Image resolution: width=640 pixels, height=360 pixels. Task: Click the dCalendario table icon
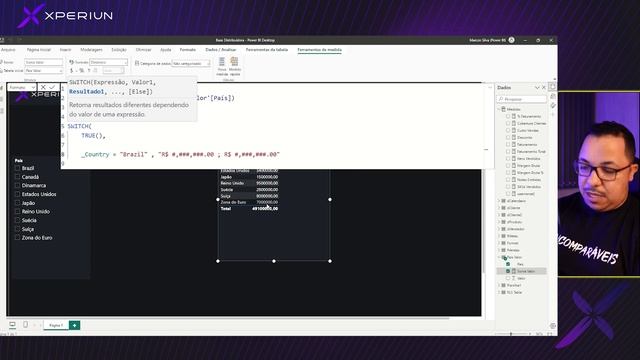click(504, 201)
